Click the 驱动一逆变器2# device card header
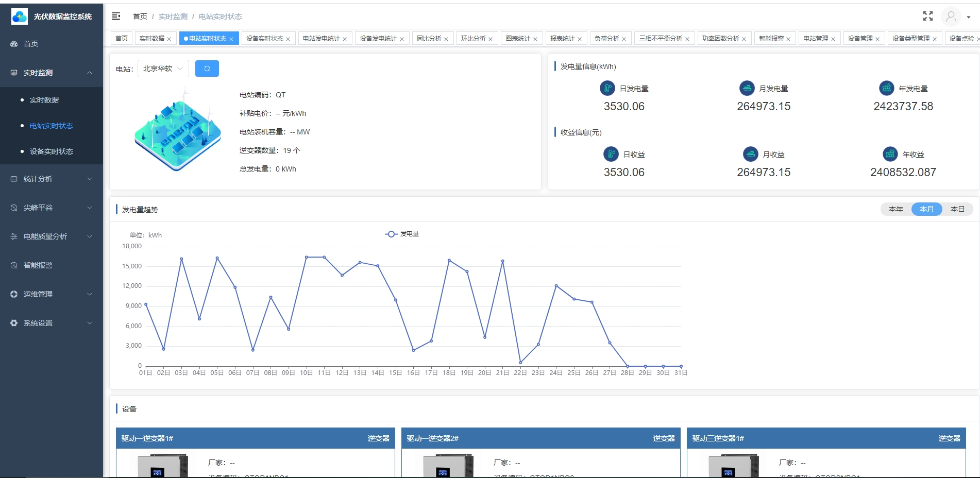 [x=541, y=438]
